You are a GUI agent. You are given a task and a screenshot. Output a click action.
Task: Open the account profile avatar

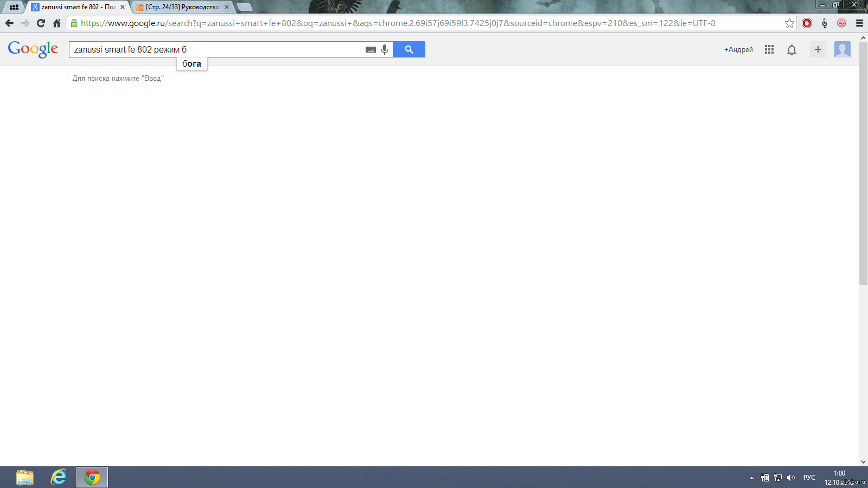(843, 49)
